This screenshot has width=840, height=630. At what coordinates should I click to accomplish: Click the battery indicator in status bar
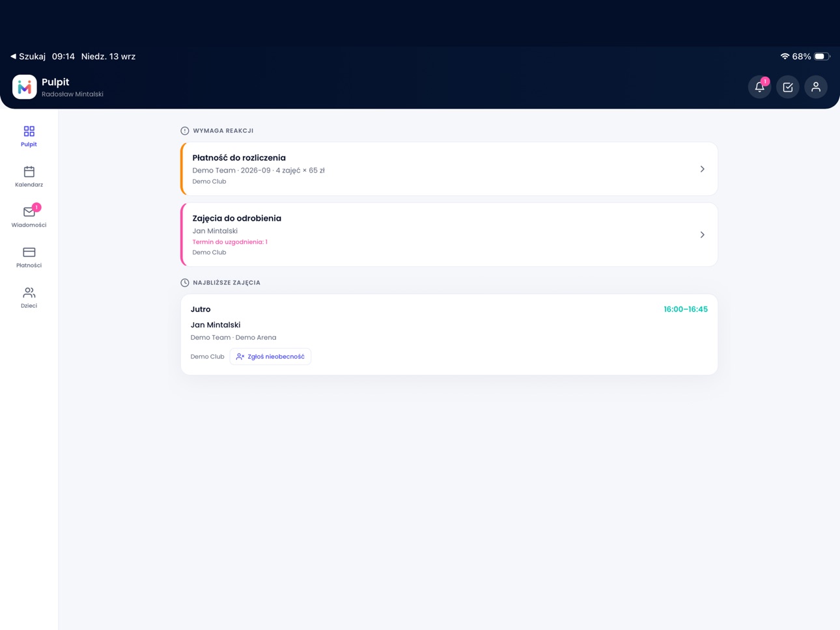click(x=822, y=57)
